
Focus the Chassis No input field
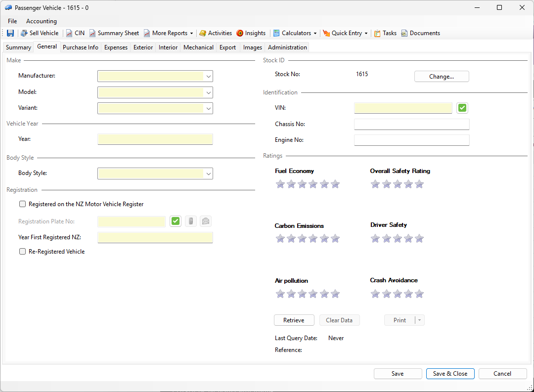[x=412, y=124]
